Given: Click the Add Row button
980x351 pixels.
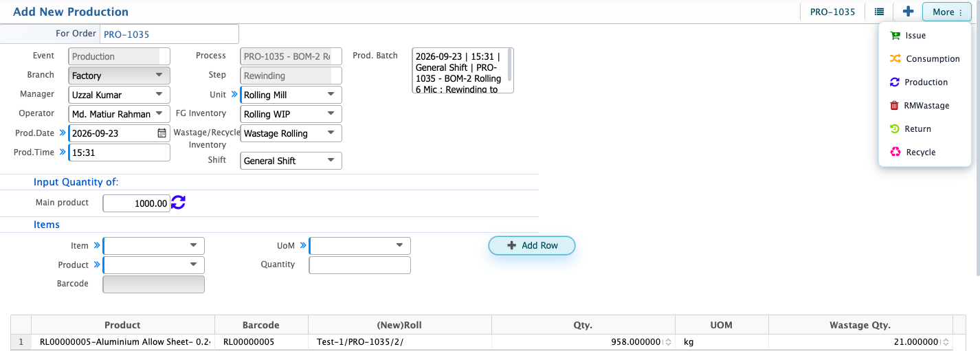Looking at the screenshot, I should pyautogui.click(x=532, y=245).
